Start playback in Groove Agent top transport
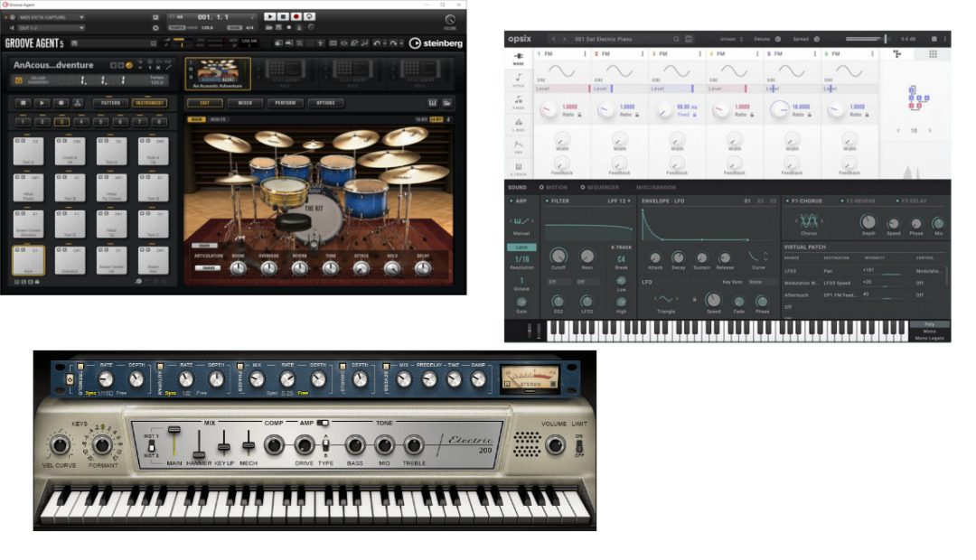 point(269,17)
